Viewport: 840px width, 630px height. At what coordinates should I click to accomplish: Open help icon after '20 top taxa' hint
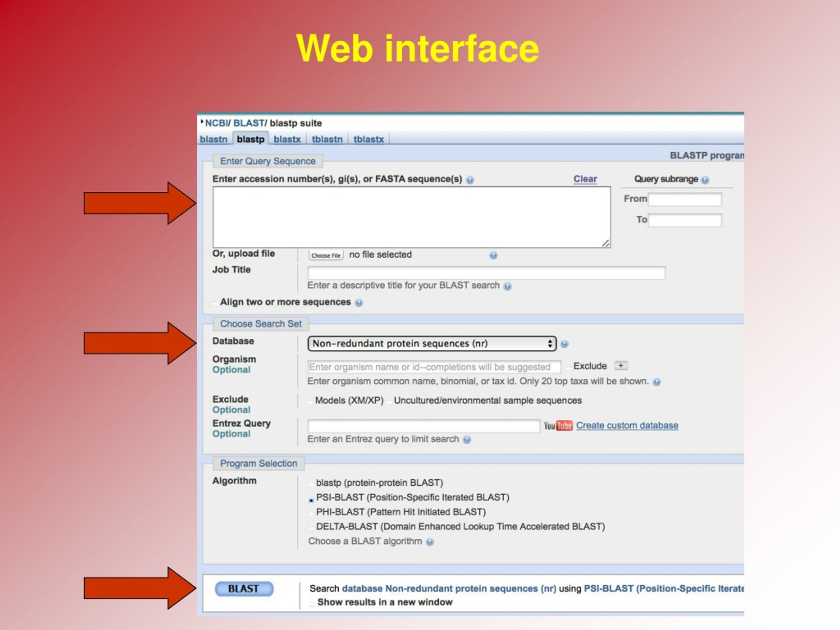click(657, 382)
